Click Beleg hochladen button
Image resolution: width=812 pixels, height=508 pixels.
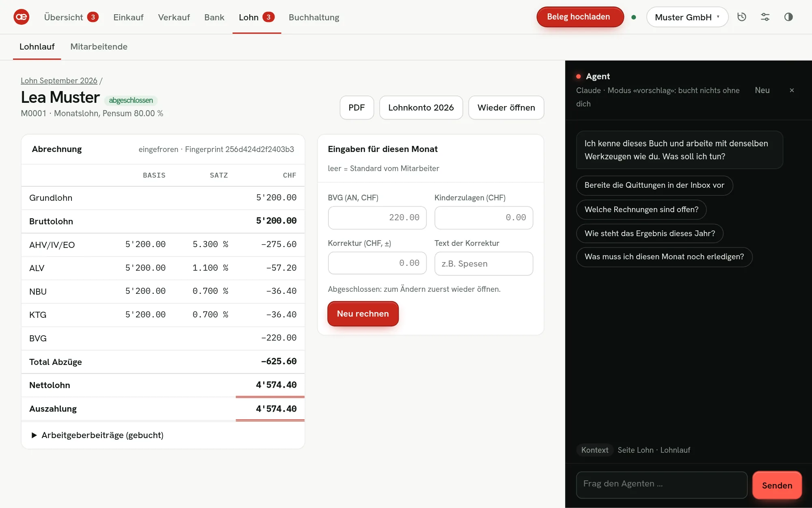pos(580,17)
